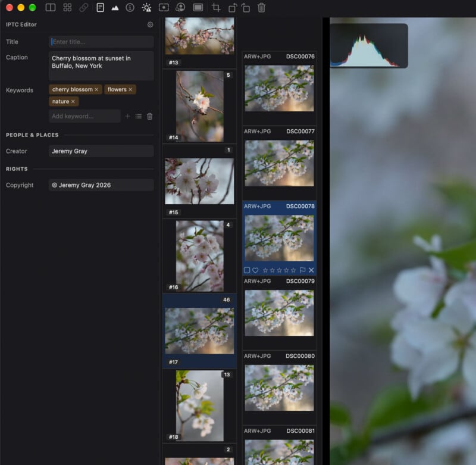Viewport: 476px width, 465px height.
Task: Toggle the split-view layout icon
Action: (51, 8)
